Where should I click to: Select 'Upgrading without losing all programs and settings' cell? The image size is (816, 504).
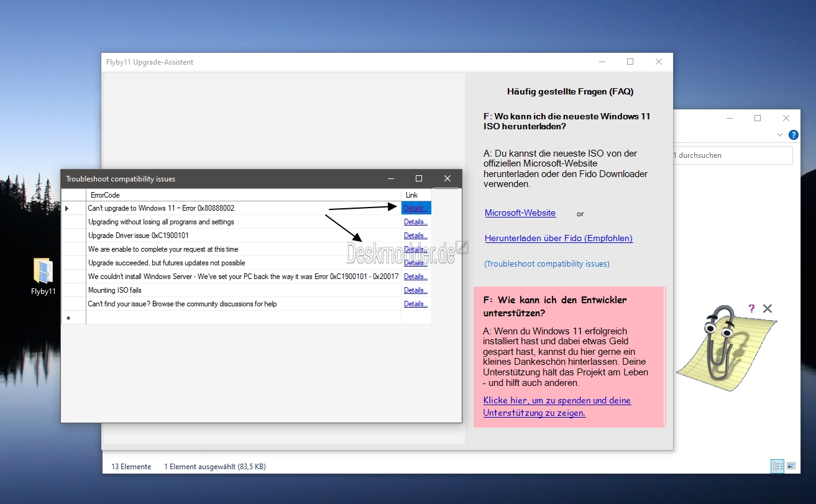244,222
